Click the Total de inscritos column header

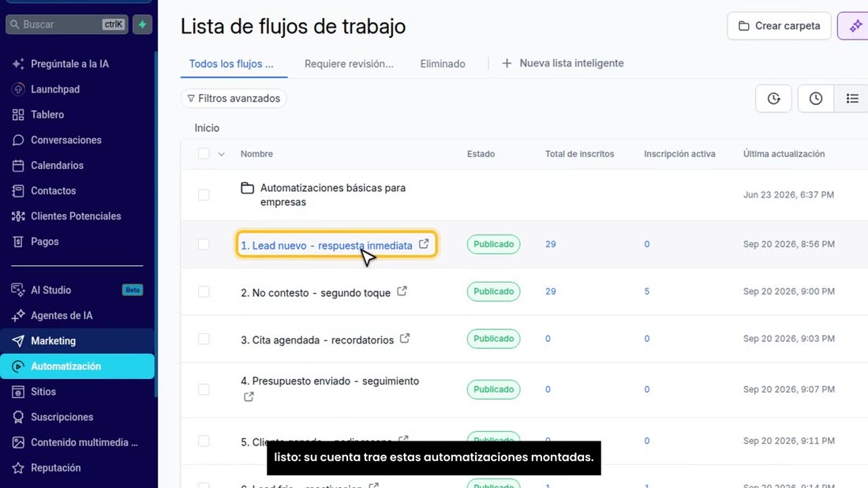click(580, 154)
